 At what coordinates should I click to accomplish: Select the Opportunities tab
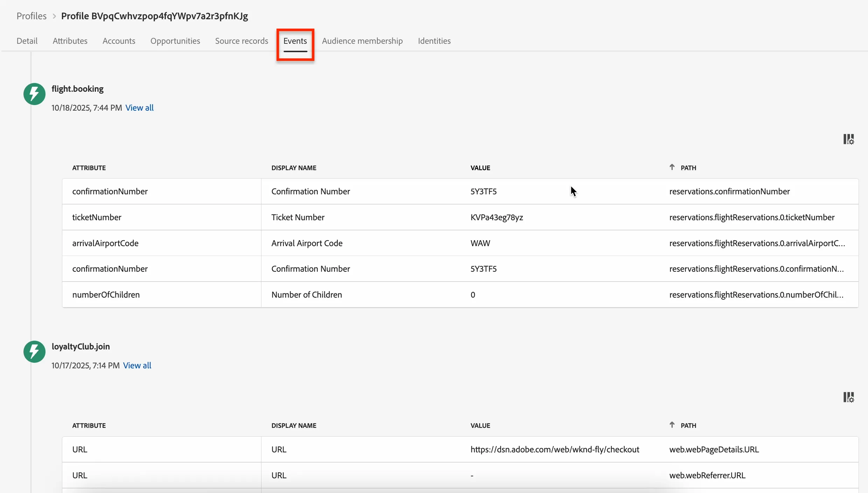175,41
